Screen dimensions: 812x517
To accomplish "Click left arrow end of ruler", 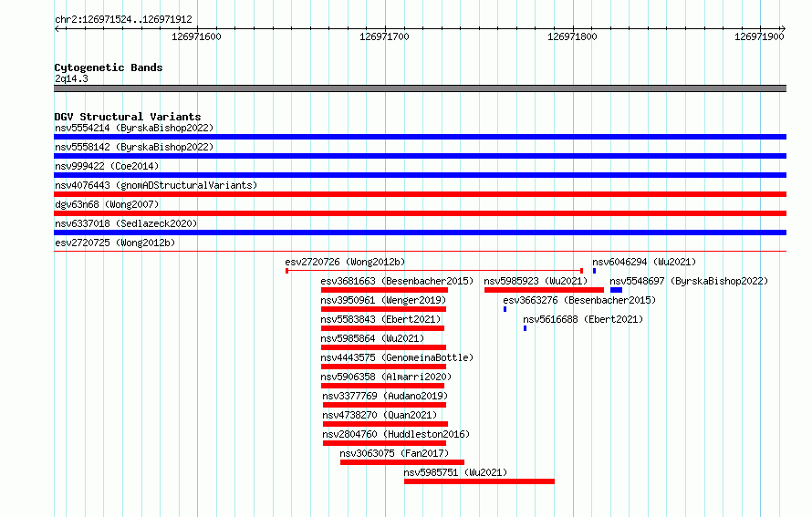I will click(57, 29).
